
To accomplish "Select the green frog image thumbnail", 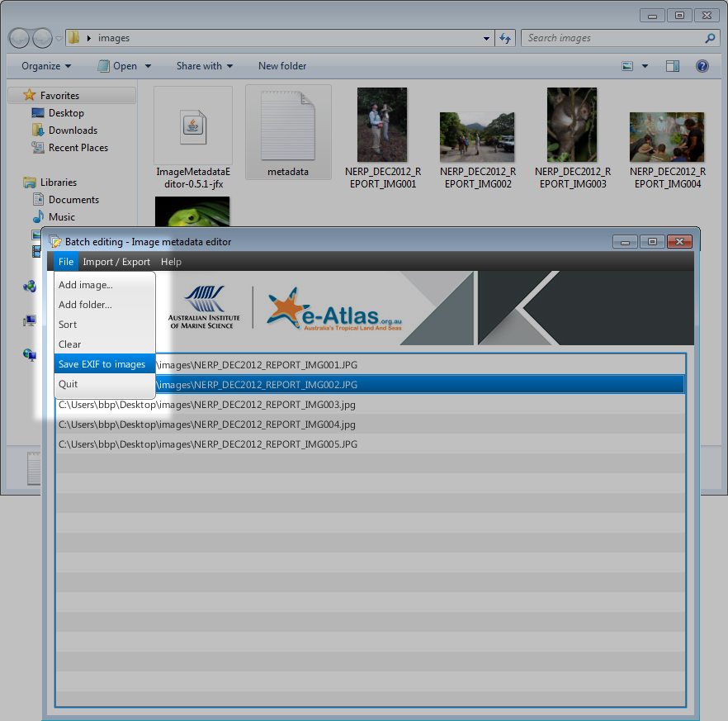I will pos(192,211).
